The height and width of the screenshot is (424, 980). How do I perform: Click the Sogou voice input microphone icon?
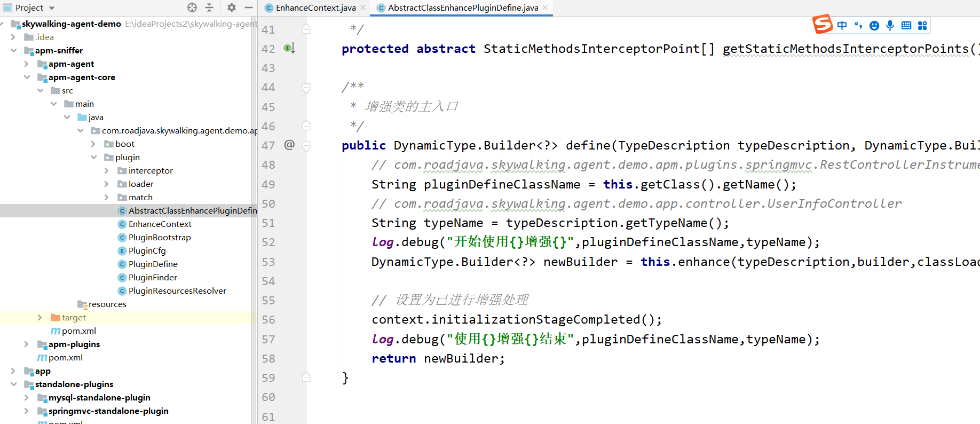(890, 25)
